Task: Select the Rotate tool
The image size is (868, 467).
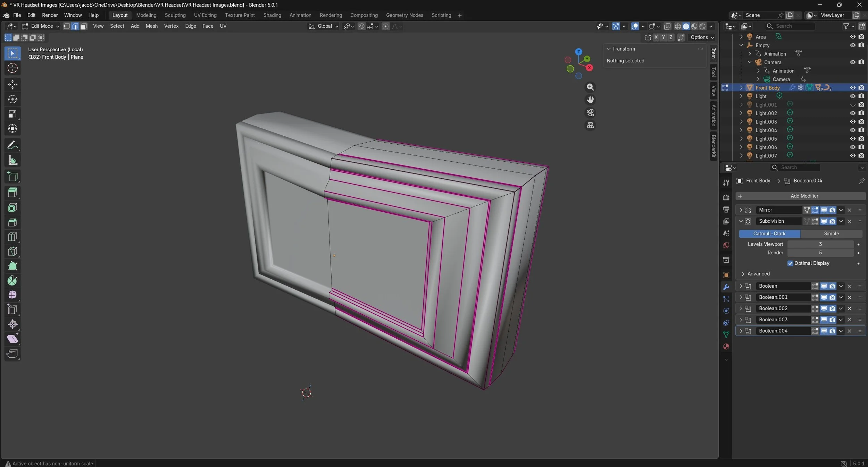Action: 12,99
